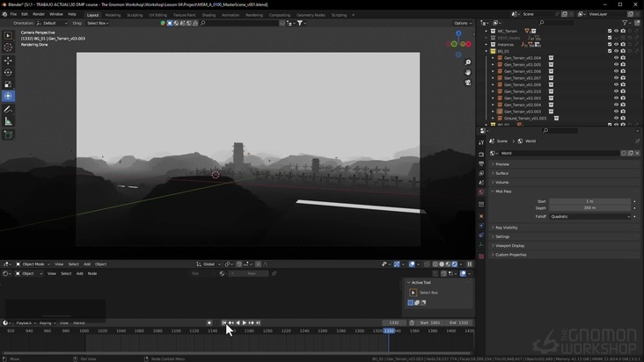Uncheck WC_Terrain collection checkbox
The height and width of the screenshot is (362, 644).
[610, 31]
